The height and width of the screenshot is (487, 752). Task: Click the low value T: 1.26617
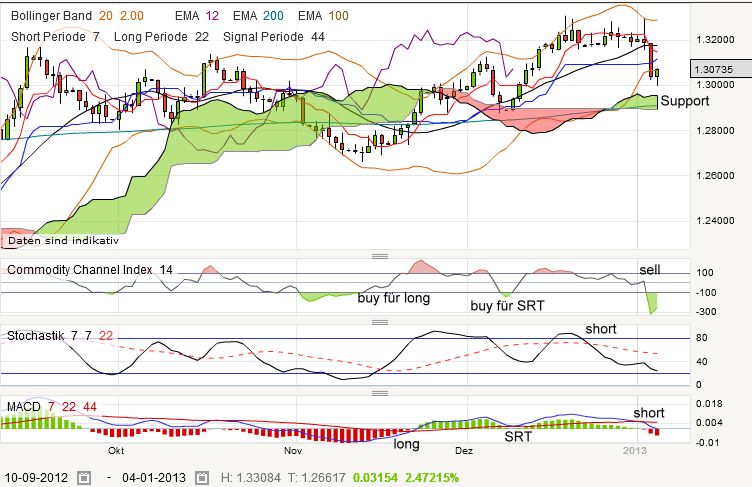tap(317, 478)
